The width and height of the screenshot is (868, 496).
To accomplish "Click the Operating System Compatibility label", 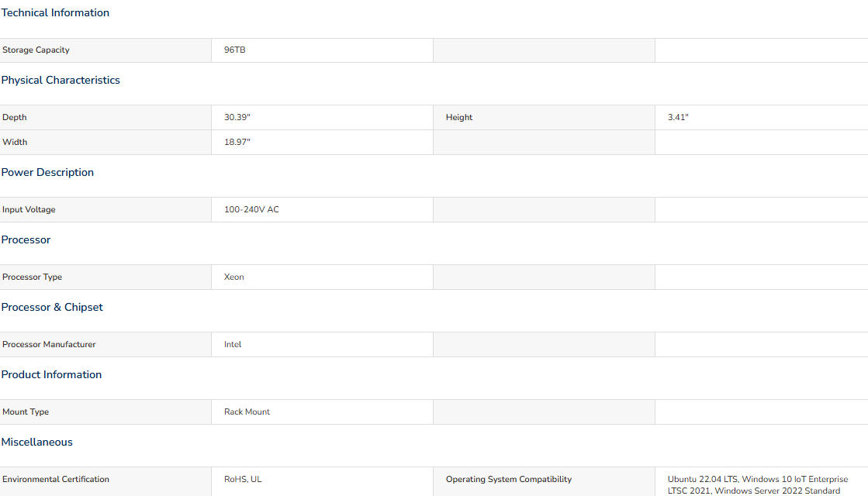I will [509, 480].
